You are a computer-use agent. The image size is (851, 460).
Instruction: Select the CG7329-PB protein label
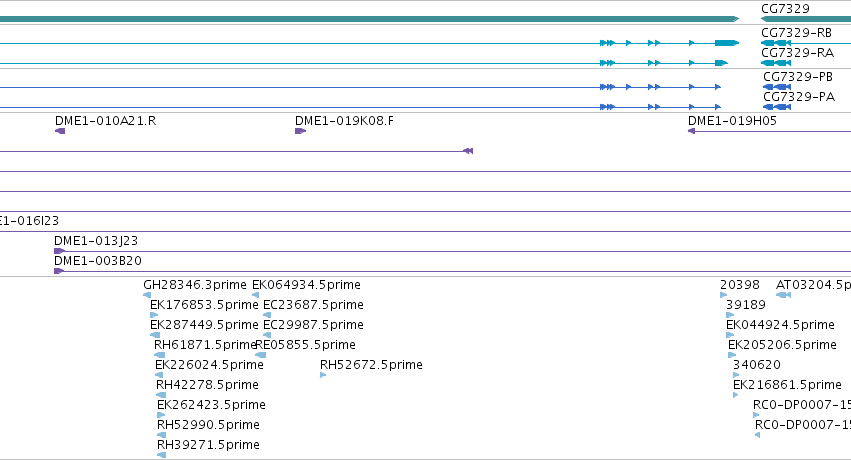798,77
